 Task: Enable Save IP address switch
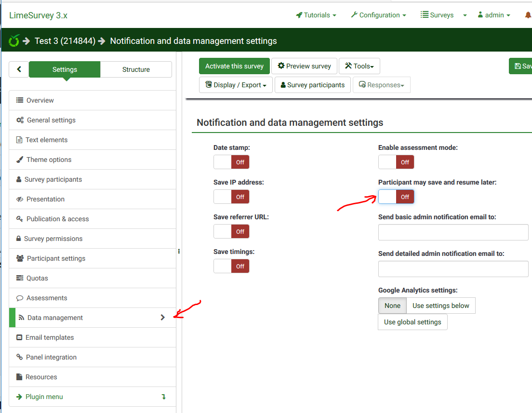[231, 197]
